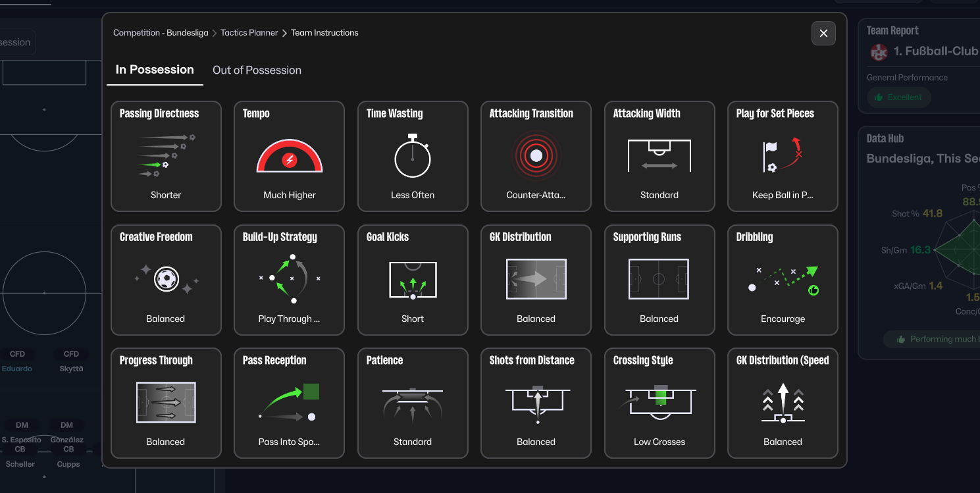Click the Creative Freedom football icon
Screen dimensions: 980x493
(x=166, y=280)
